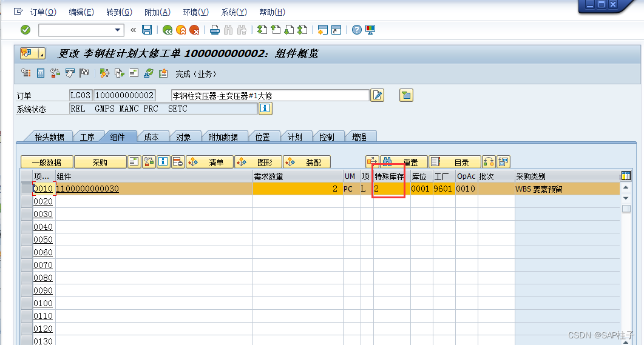
Task: Click the 清单 button
Action: click(210, 162)
